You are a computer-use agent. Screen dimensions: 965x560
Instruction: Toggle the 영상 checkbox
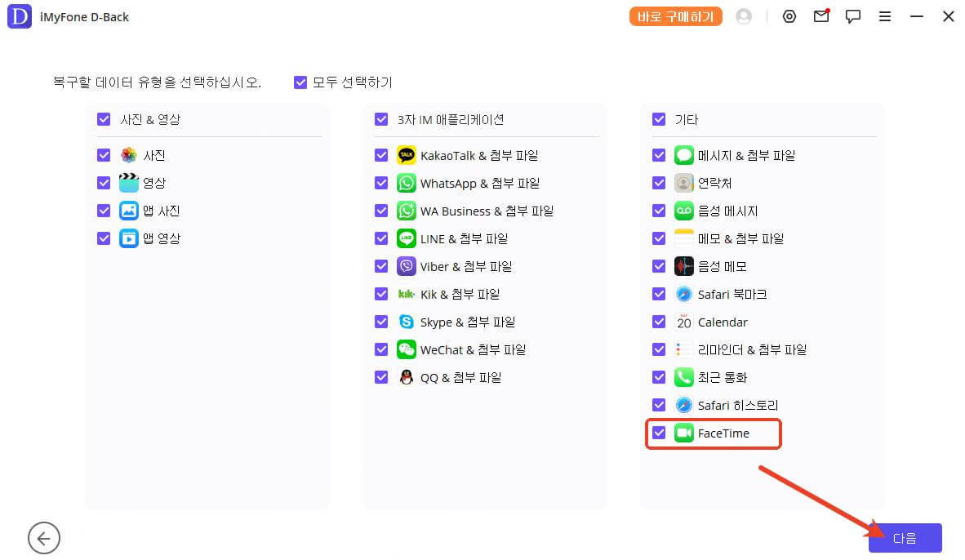[x=104, y=183]
